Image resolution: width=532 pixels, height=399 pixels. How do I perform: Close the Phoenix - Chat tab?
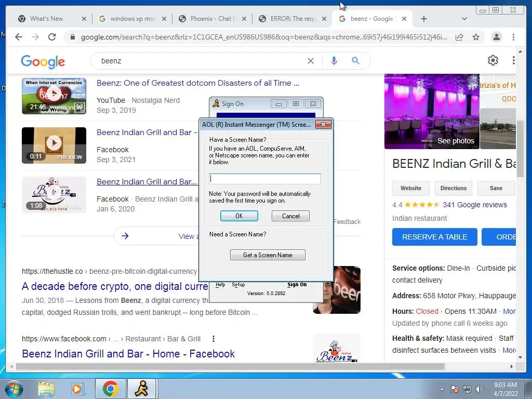tap(244, 19)
